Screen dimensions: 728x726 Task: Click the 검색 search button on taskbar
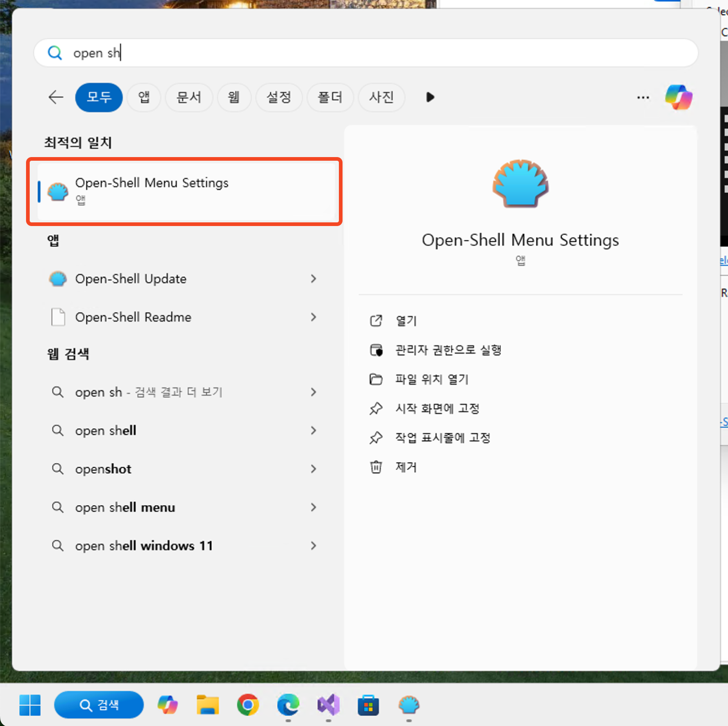99,705
